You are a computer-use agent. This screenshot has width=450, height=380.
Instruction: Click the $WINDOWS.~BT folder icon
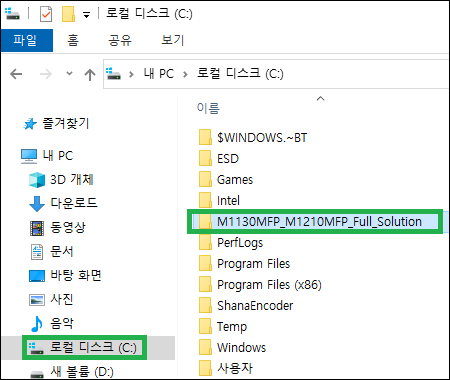click(205, 137)
